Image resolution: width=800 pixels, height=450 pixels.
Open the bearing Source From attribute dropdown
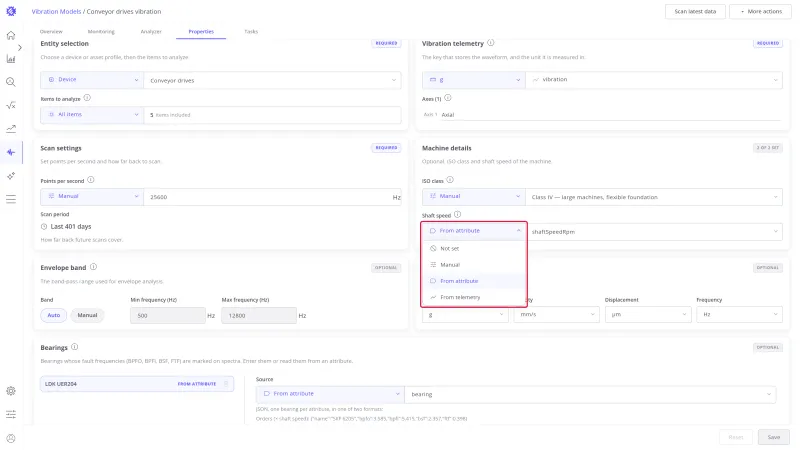click(x=330, y=394)
